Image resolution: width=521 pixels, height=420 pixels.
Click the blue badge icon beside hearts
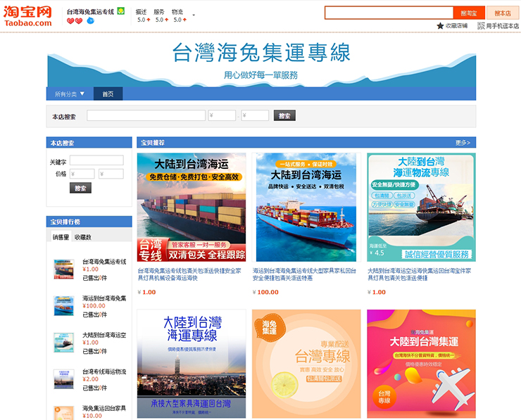[x=90, y=21]
